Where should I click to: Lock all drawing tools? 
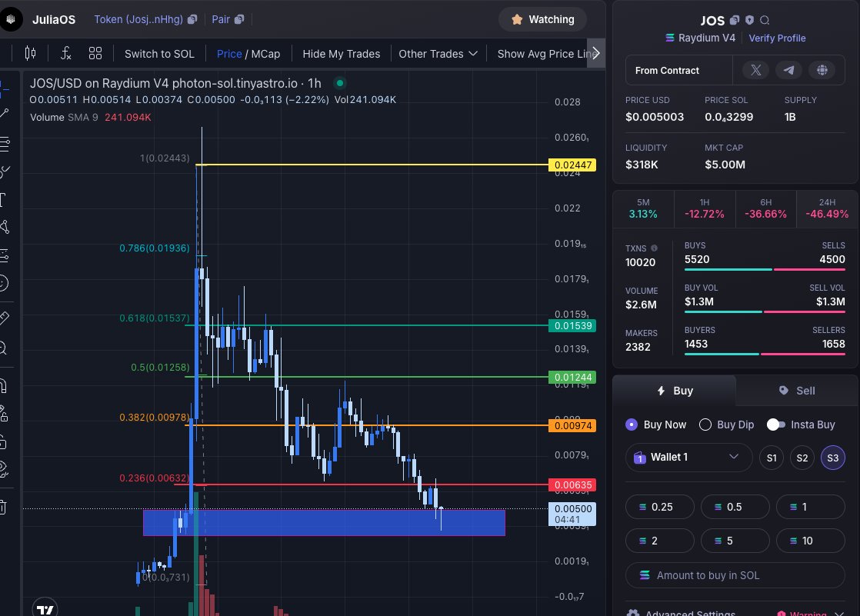[x=3, y=441]
